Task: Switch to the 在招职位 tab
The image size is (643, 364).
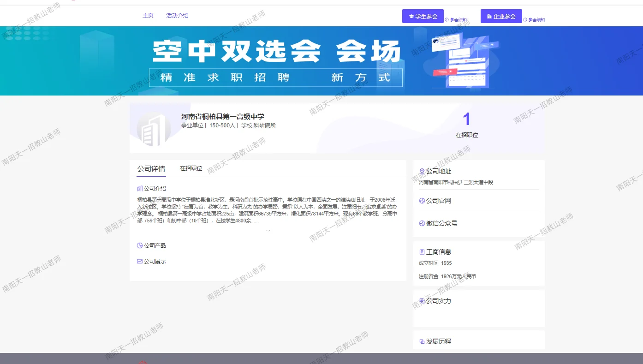Action: (x=190, y=168)
